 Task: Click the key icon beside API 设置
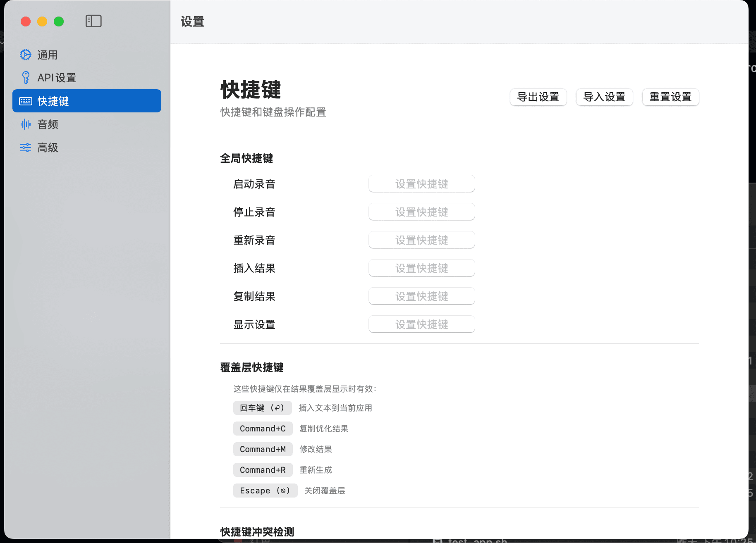click(26, 78)
